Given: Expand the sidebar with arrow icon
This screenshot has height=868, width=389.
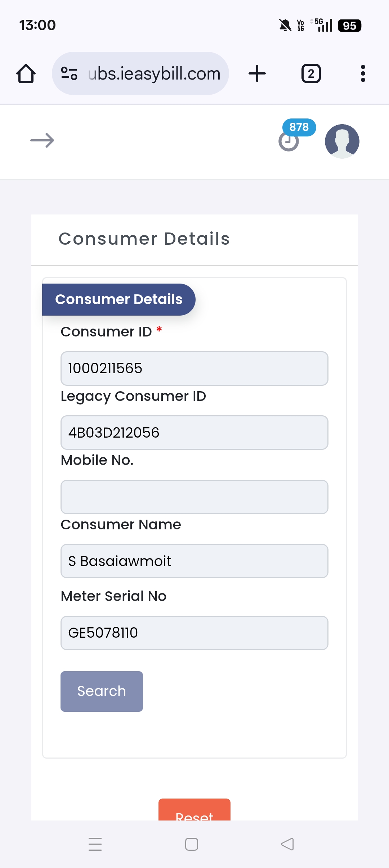Looking at the screenshot, I should tap(42, 140).
